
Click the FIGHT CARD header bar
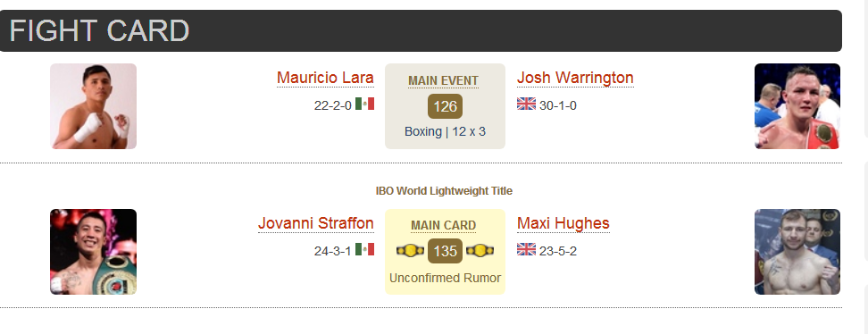421,30
